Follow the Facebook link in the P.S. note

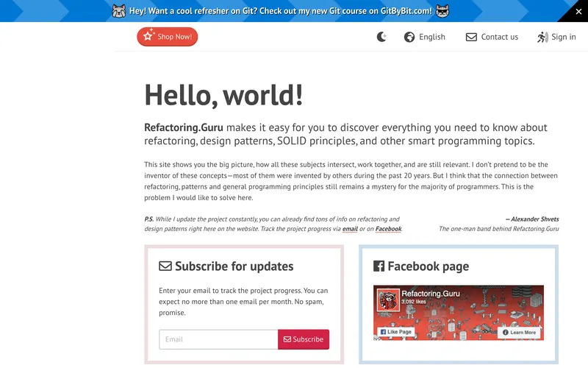388,229
